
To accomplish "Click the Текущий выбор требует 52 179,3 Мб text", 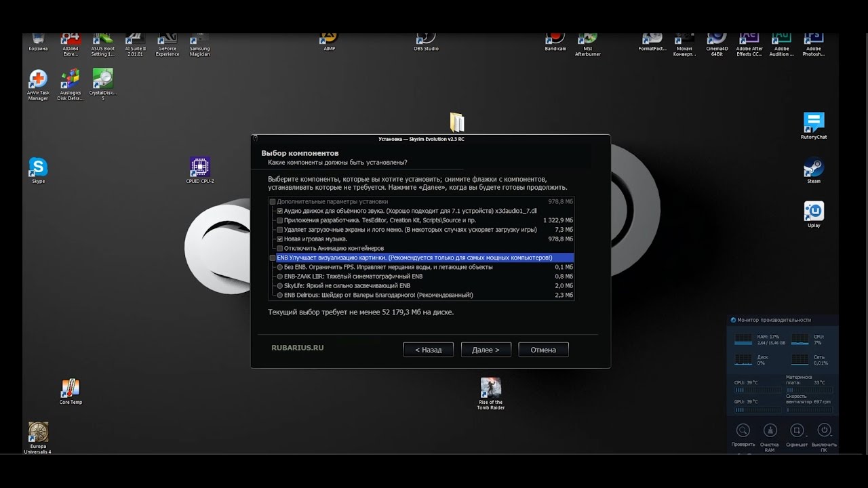I will pos(361,312).
